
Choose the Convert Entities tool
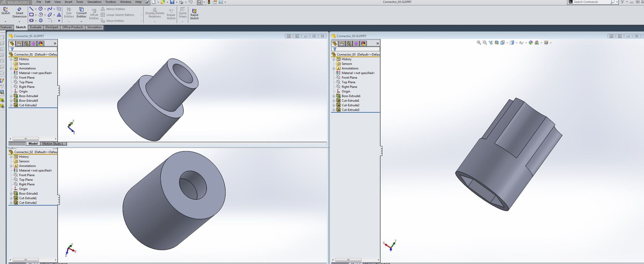pos(81,13)
